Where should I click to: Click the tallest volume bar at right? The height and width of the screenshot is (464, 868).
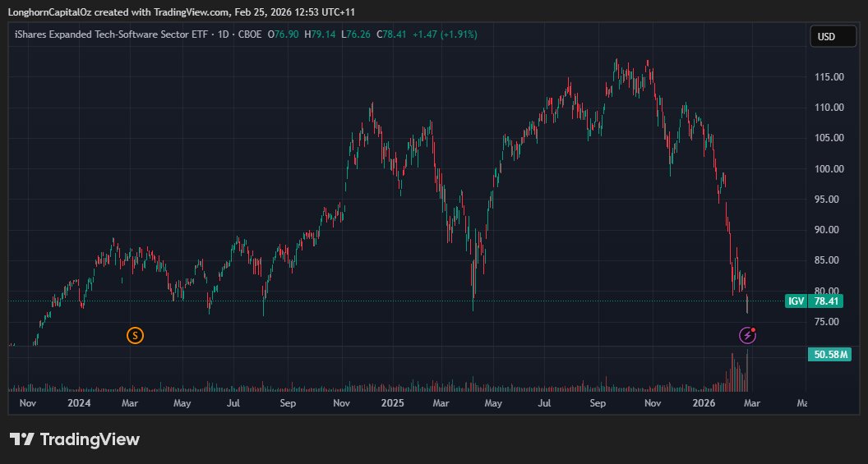(747, 370)
